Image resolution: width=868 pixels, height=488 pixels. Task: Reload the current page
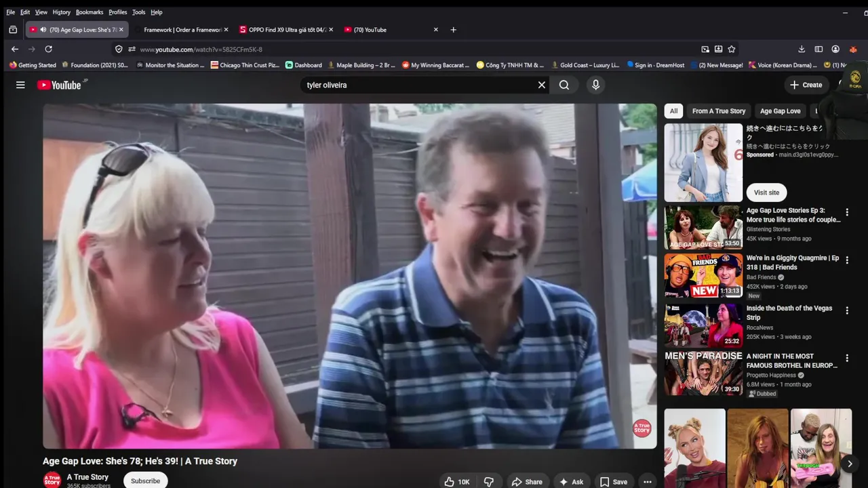tap(48, 49)
